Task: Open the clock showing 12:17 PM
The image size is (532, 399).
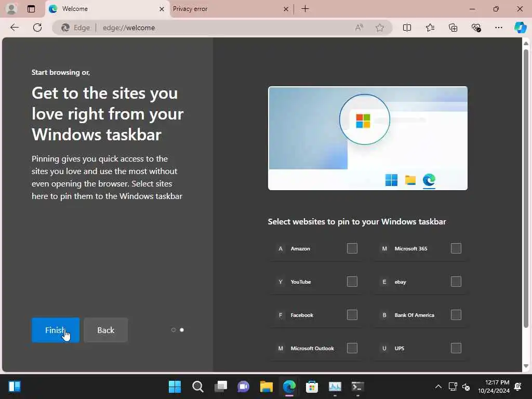Action: pyautogui.click(x=494, y=387)
